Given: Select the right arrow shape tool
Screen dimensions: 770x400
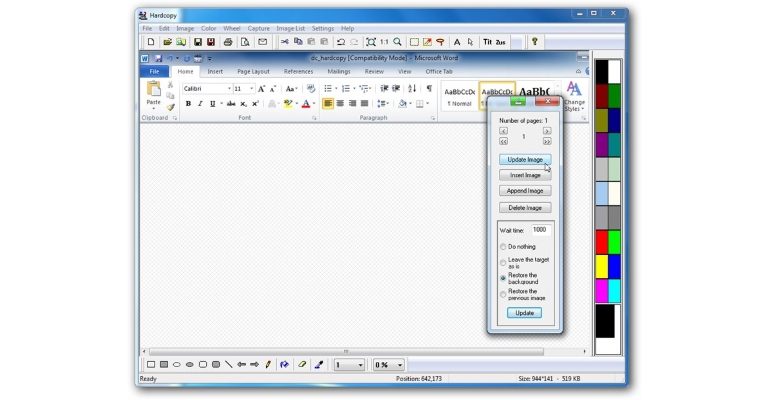Looking at the screenshot, I should pyautogui.click(x=254, y=365).
